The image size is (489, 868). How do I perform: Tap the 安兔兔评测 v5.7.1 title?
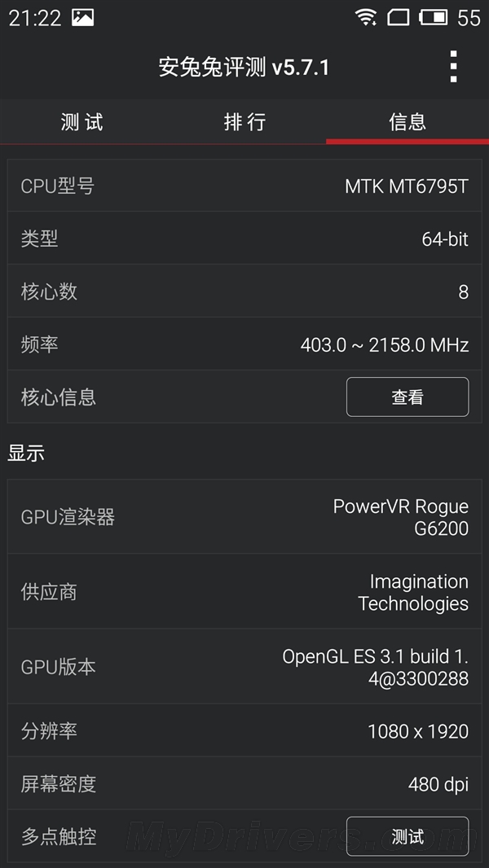[x=244, y=68]
